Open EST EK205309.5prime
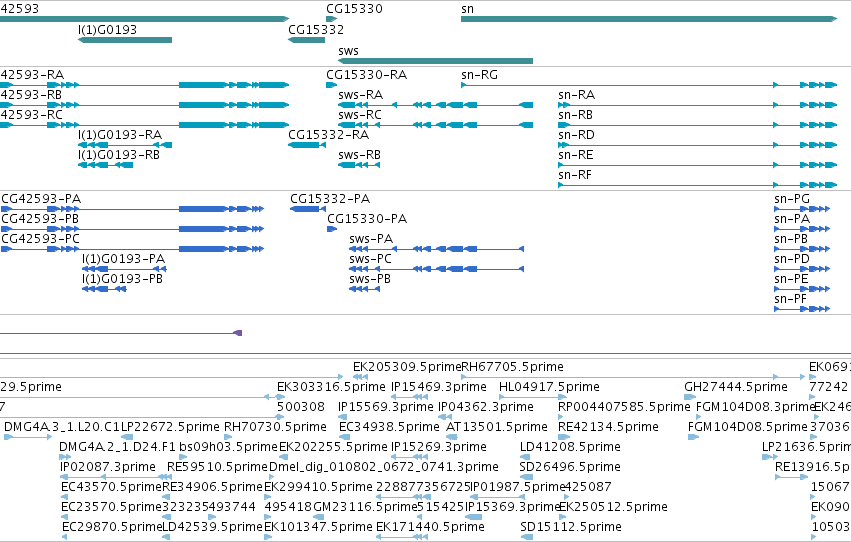 360,377
